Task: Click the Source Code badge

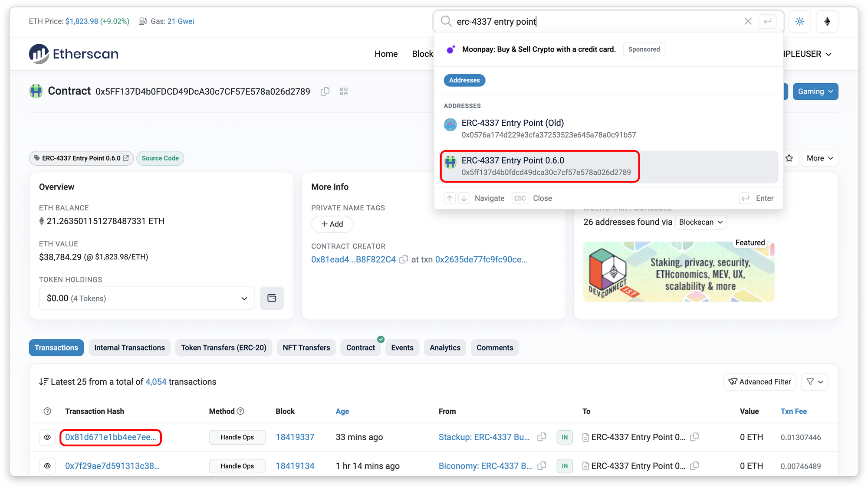Action: [x=160, y=158]
